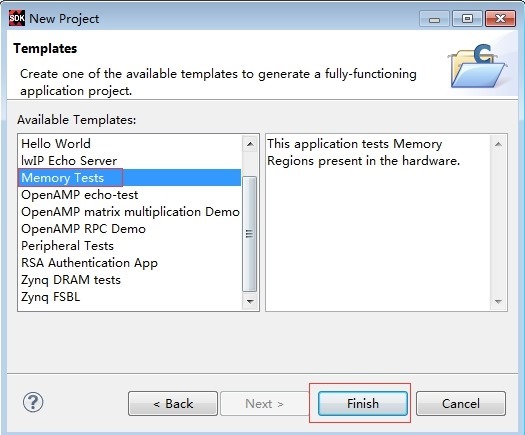Screen dimensions: 525x435
Task: Select the Memory Tests template
Action: click(x=130, y=178)
